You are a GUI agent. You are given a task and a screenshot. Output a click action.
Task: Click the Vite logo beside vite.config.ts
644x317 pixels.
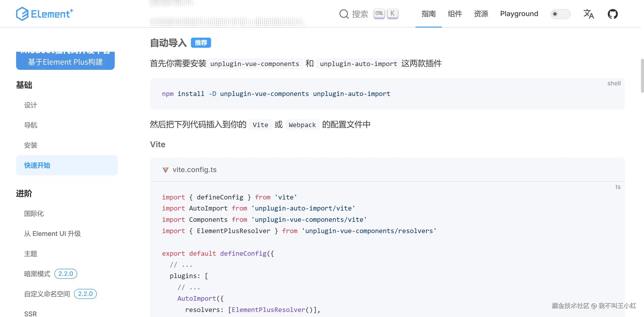pos(165,170)
